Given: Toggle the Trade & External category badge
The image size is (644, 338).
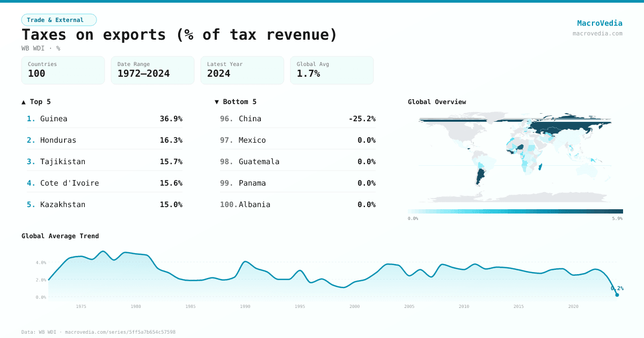Looking at the screenshot, I should tap(59, 19).
